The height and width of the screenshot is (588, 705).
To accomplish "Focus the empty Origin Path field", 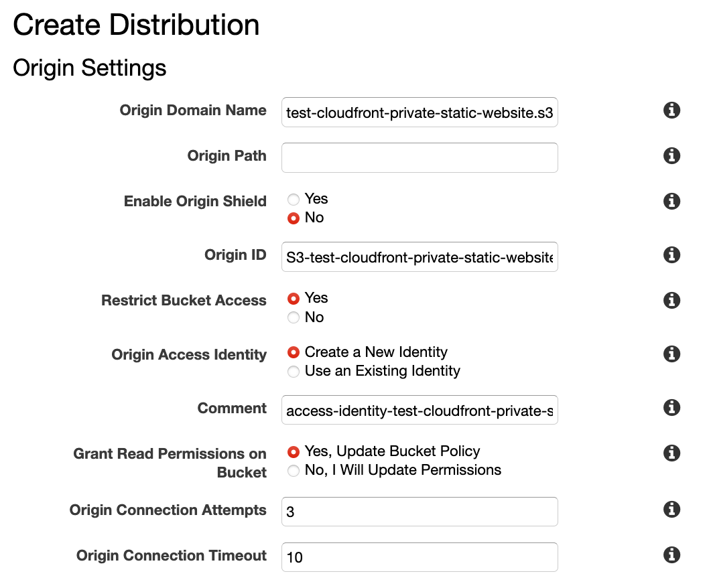I will (420, 157).
